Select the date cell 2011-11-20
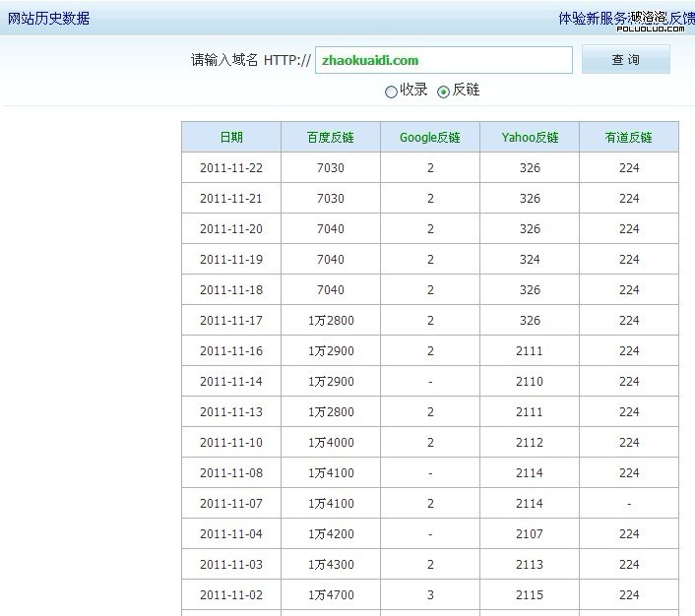Screen dimensions: 695x616 pos(231,229)
